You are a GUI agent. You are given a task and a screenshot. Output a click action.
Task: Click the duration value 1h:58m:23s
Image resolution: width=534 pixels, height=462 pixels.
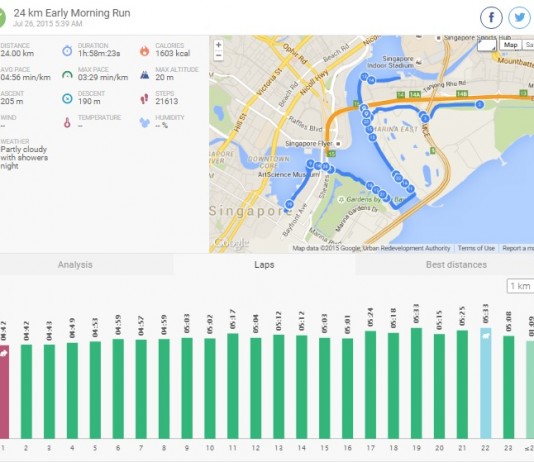tap(99, 53)
